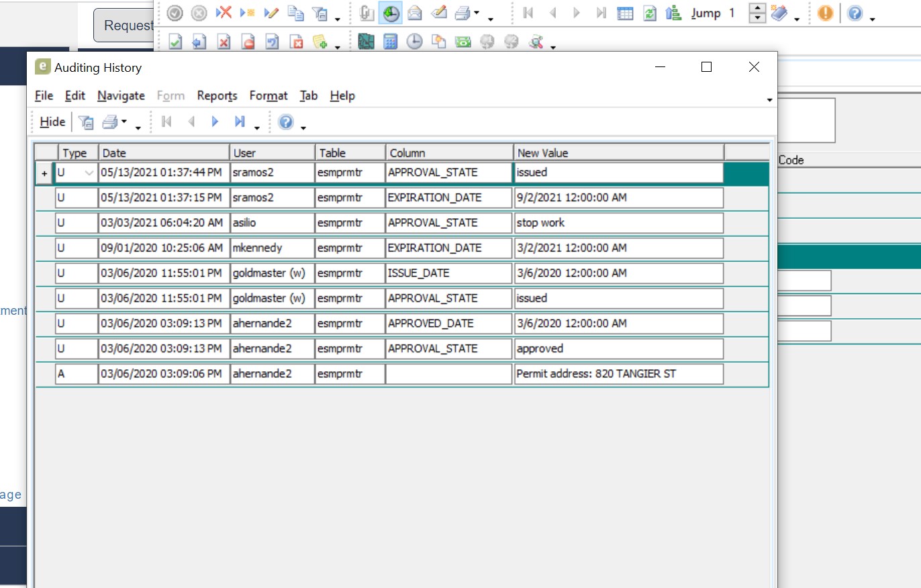Jump to last record in Auditing History
The image size is (921, 588).
coord(239,121)
